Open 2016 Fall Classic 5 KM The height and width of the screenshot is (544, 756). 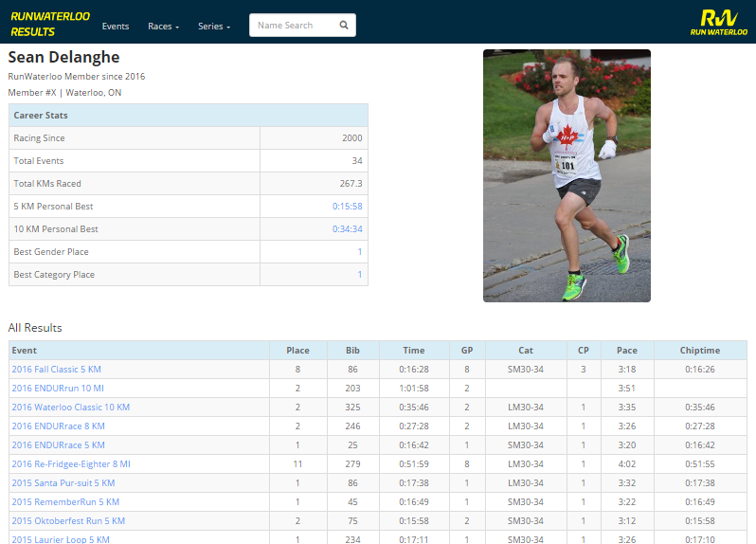coord(57,370)
